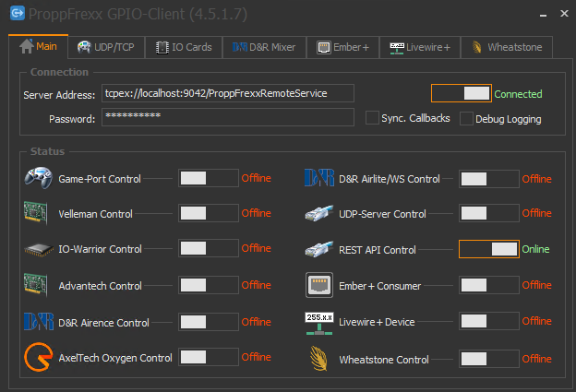Click the Server Address input field
This screenshot has width=576, height=392.
coord(214,93)
